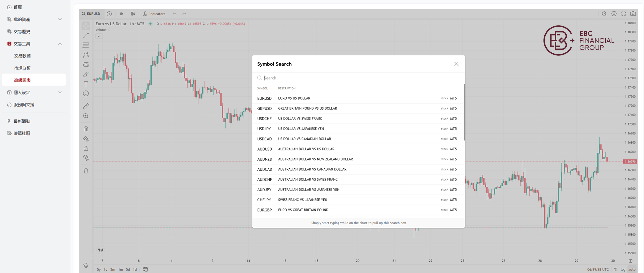This screenshot has height=273, width=644.
Task: Collapse the indicator legend arrow
Action: coord(99,36)
